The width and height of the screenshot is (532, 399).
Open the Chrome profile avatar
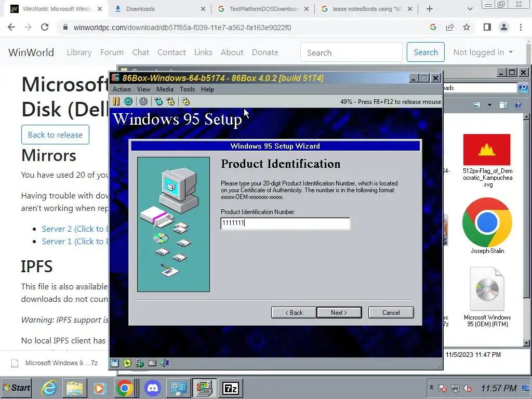pos(504,27)
